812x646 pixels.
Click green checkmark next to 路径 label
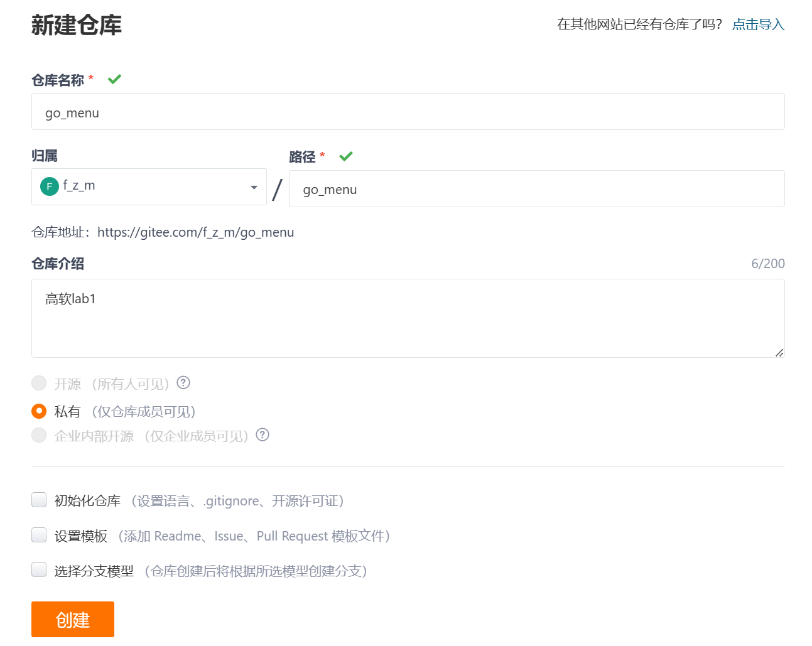tap(346, 156)
